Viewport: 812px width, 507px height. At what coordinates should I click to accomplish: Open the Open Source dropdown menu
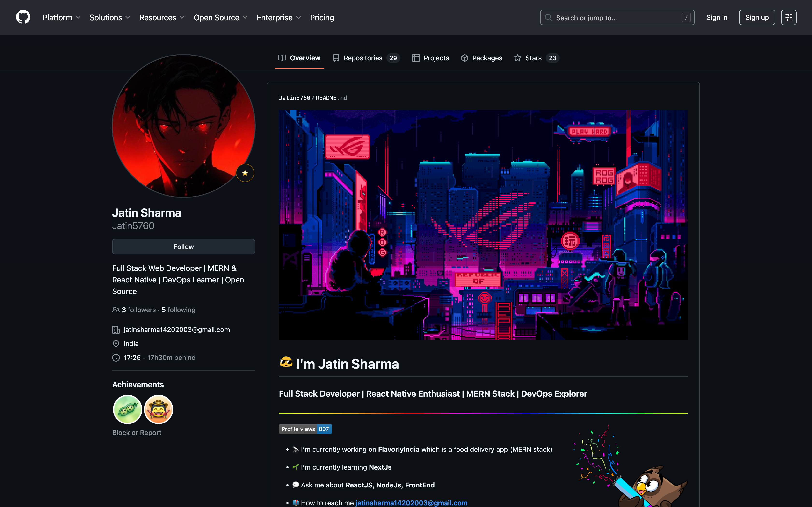coord(220,17)
